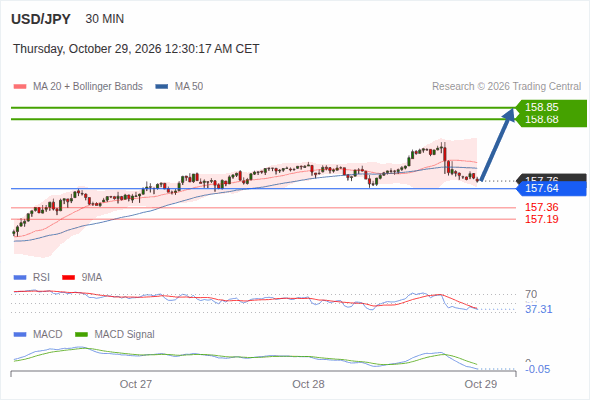Click the 157.19 support price label
The width and height of the screenshot is (590, 400).
[542, 219]
